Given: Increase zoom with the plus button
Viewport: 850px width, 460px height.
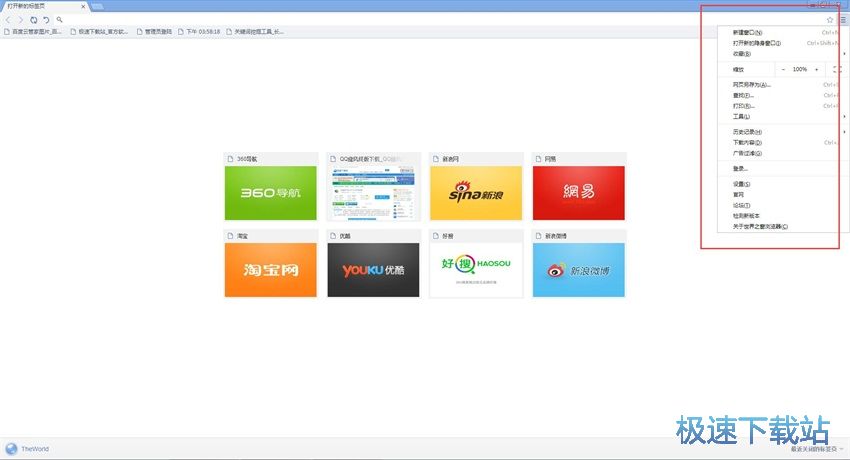Looking at the screenshot, I should click(x=816, y=69).
